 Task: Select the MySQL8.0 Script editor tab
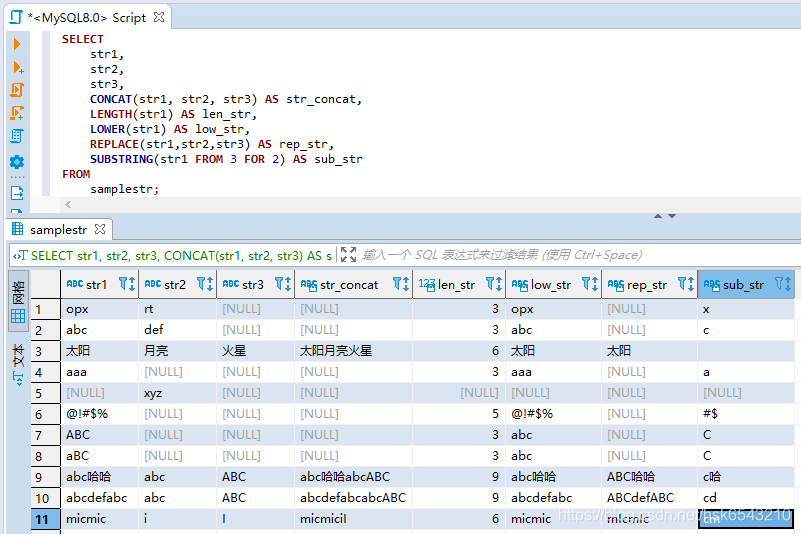[x=87, y=17]
